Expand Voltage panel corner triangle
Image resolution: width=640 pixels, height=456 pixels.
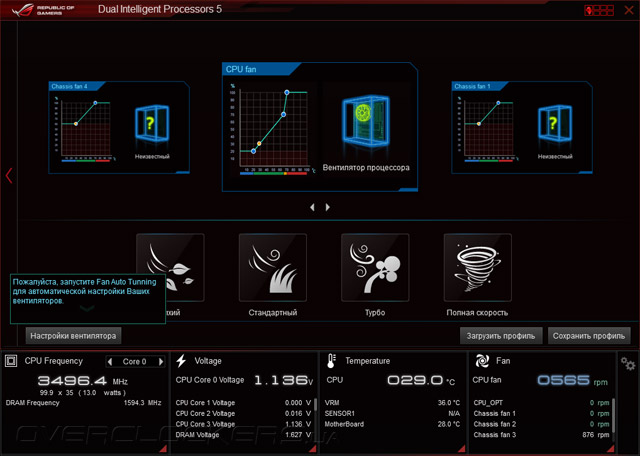point(313,449)
